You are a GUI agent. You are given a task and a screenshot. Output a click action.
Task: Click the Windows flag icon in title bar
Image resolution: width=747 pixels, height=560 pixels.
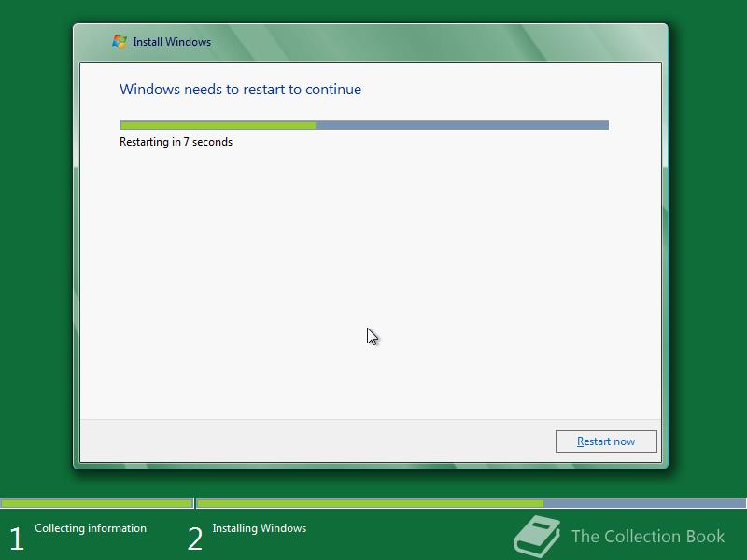click(120, 41)
